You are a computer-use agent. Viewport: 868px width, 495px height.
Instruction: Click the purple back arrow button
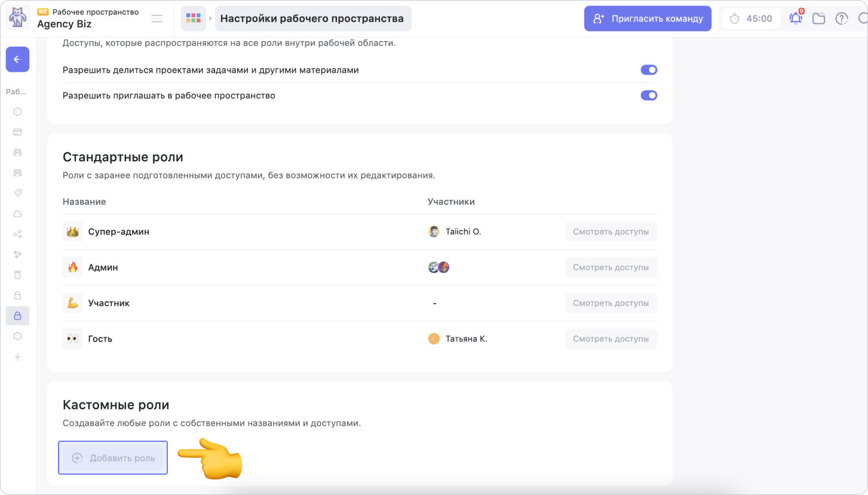pos(17,59)
